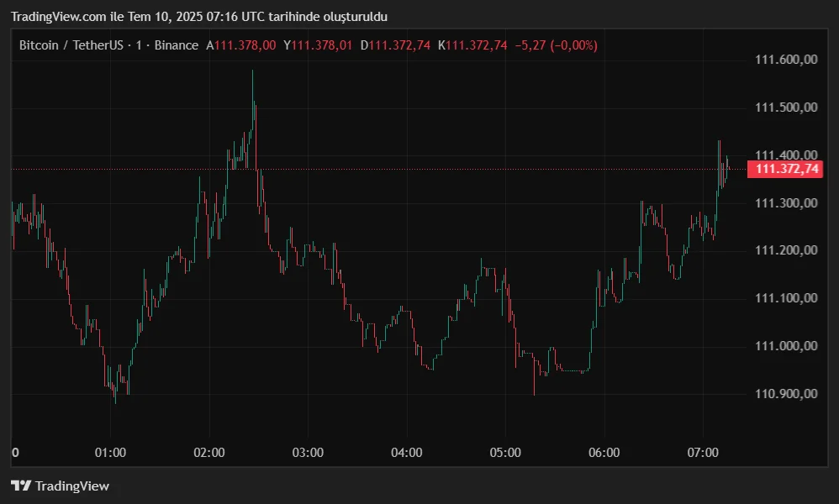
Task: Click the 07:00 time axis label
Action: click(703, 453)
